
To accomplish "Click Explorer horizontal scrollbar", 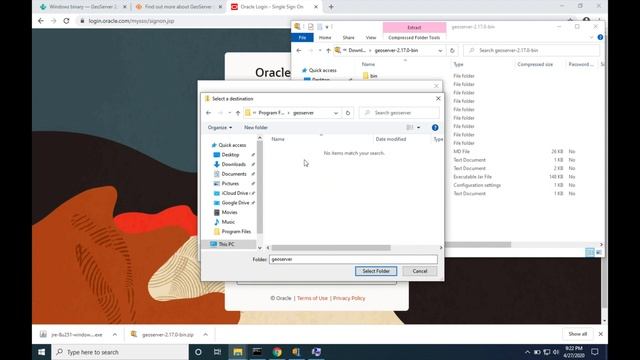I will pos(478,244).
